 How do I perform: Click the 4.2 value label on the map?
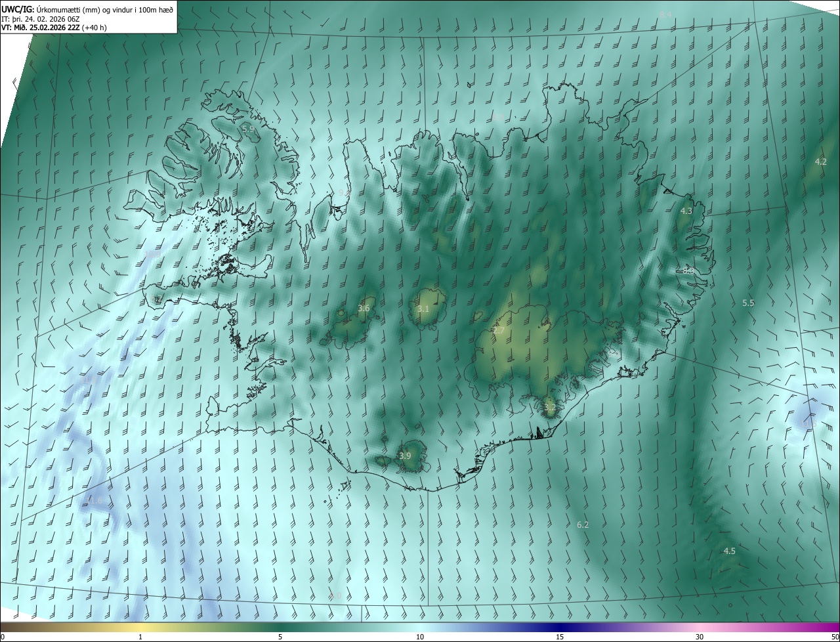(x=820, y=161)
